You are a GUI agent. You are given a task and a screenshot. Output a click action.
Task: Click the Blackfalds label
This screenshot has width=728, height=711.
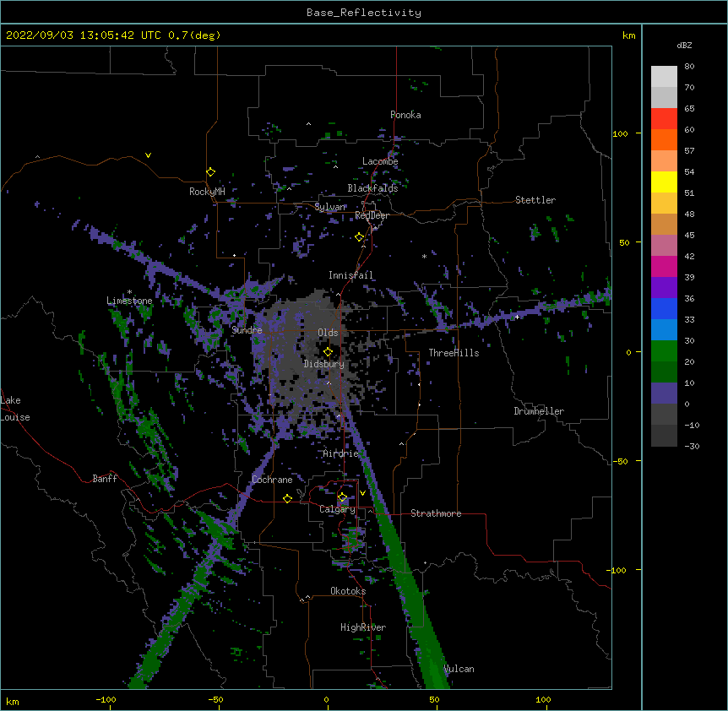(x=372, y=188)
